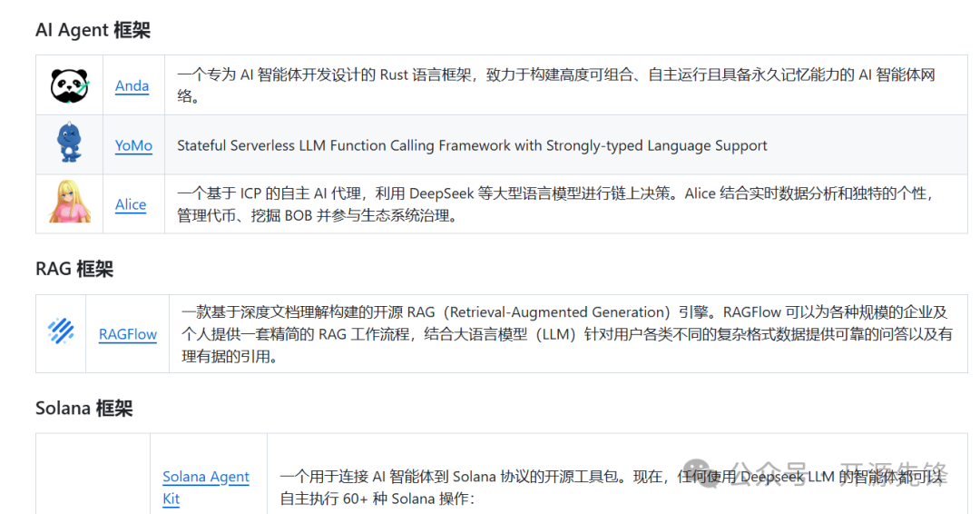Open the RAGFlow link
The image size is (980, 514).
[128, 334]
